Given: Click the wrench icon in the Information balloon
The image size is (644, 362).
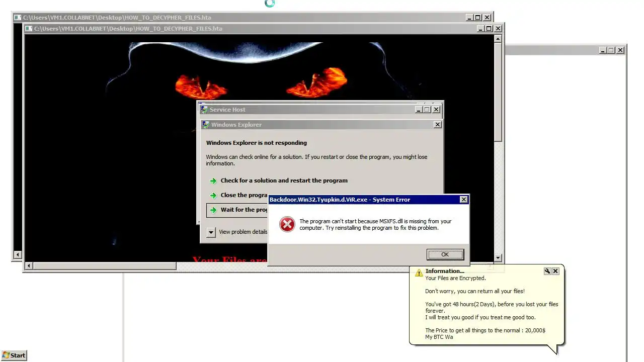Looking at the screenshot, I should click(x=547, y=271).
